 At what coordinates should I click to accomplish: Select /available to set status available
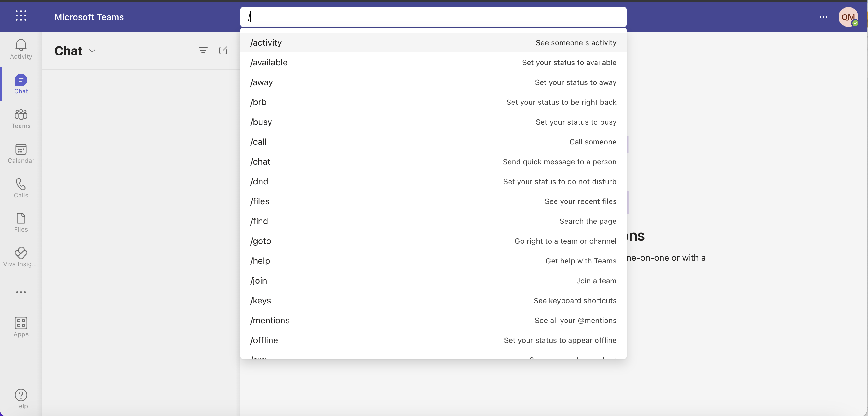tap(434, 62)
